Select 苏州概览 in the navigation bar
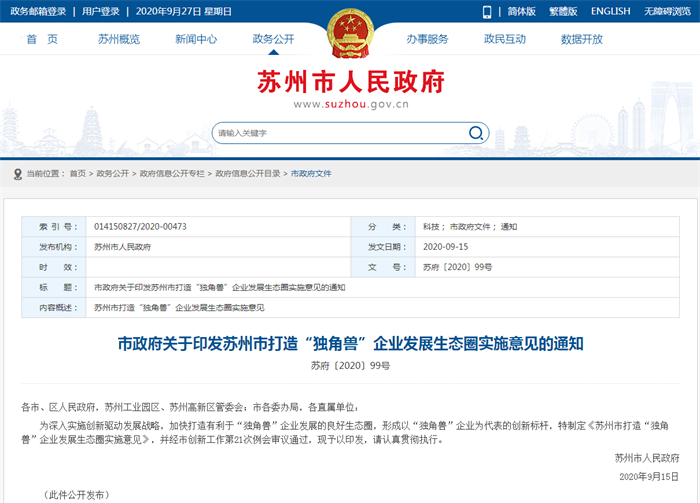This screenshot has width=700, height=503. [x=118, y=39]
